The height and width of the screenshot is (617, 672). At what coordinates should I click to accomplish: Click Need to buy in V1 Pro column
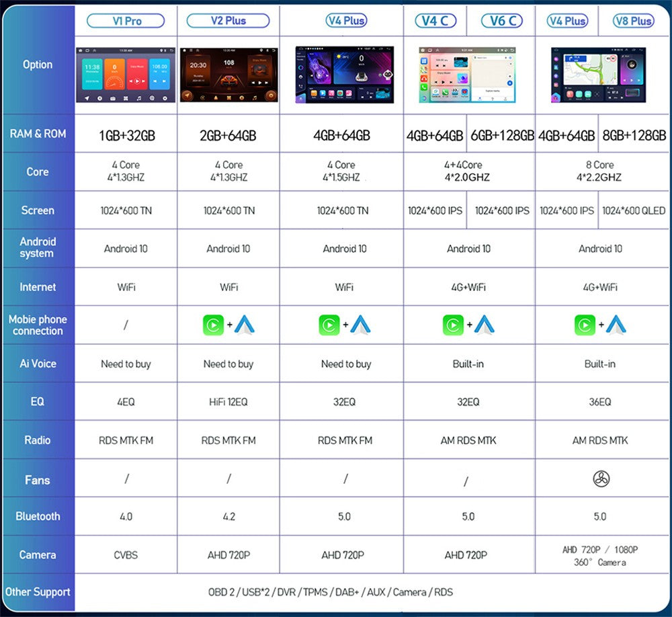126,364
